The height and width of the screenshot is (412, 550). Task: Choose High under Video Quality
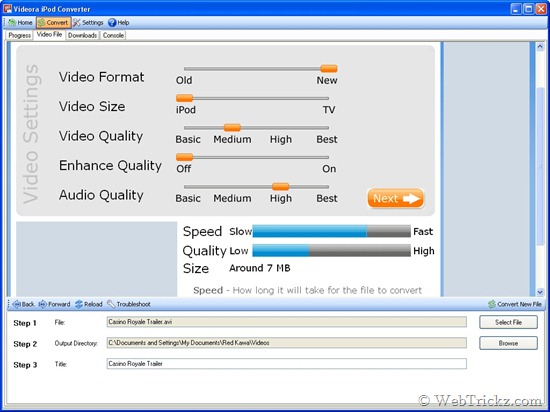(281, 139)
